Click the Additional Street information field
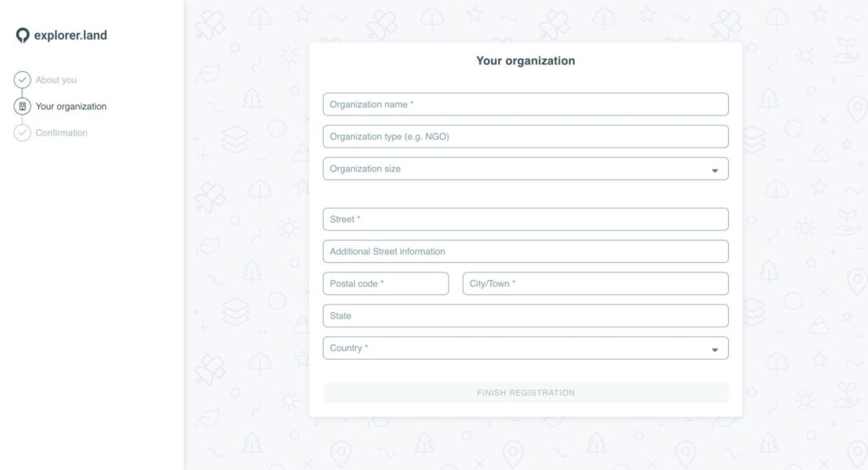The width and height of the screenshot is (868, 470). [x=526, y=251]
